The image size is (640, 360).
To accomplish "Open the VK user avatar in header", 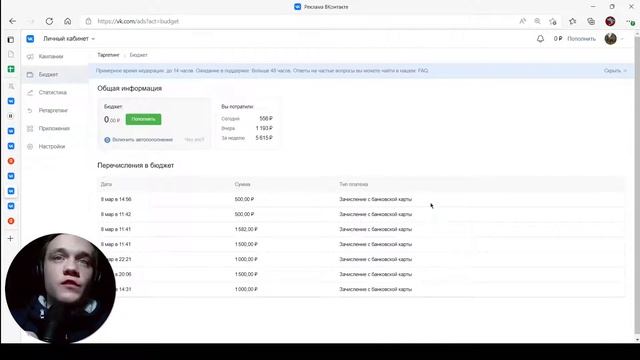I will [611, 39].
